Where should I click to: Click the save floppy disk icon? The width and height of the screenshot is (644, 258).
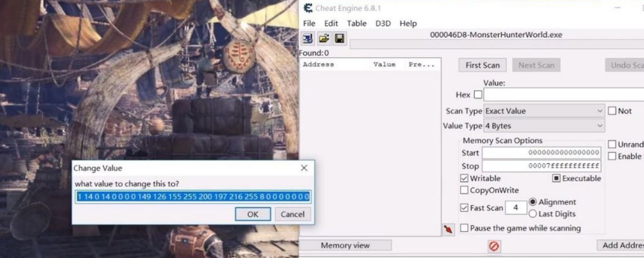pos(339,38)
